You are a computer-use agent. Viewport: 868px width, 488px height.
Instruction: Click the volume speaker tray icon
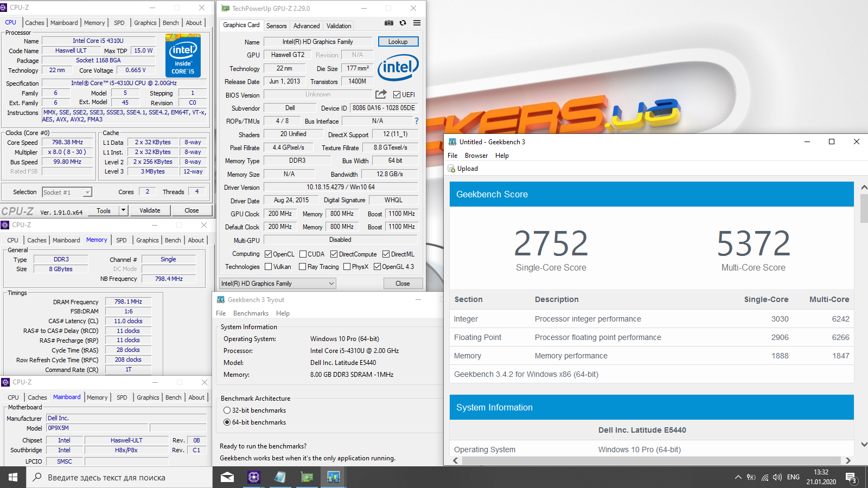coord(777,477)
